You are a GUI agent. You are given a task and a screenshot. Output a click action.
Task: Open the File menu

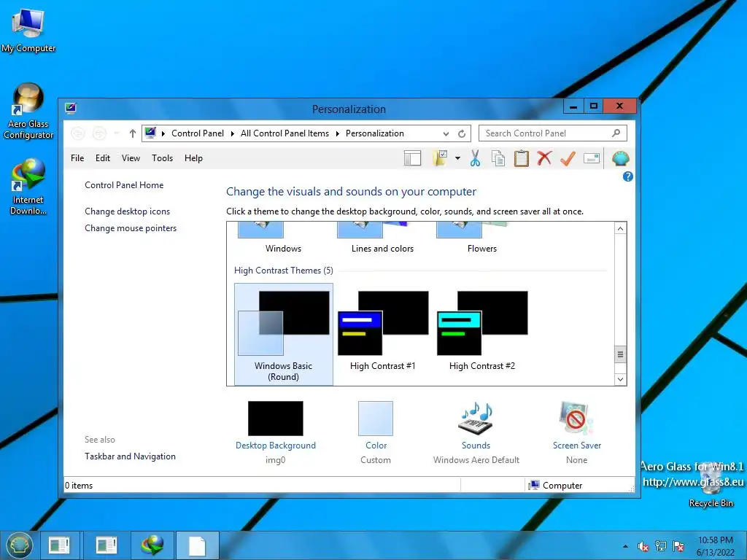pos(77,158)
